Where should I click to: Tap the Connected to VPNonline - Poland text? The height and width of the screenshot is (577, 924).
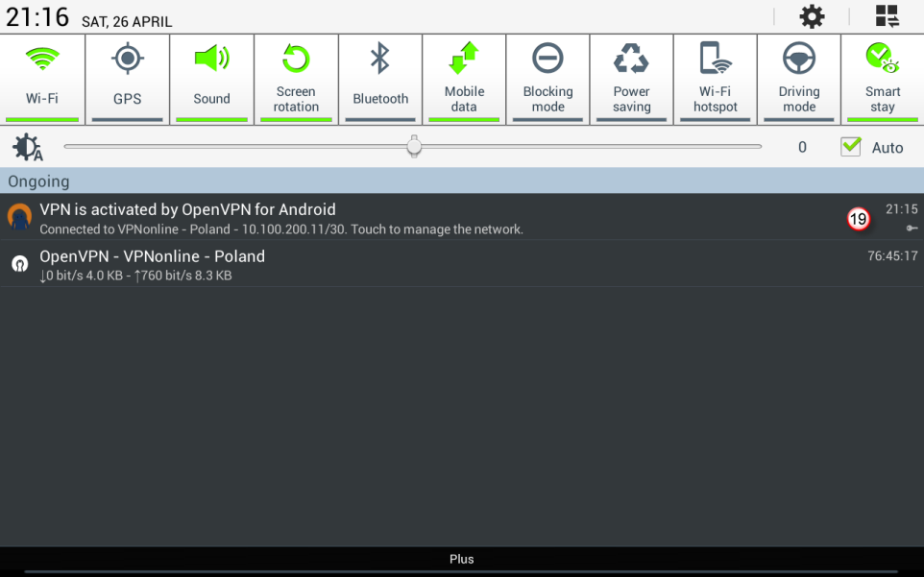coord(281,229)
